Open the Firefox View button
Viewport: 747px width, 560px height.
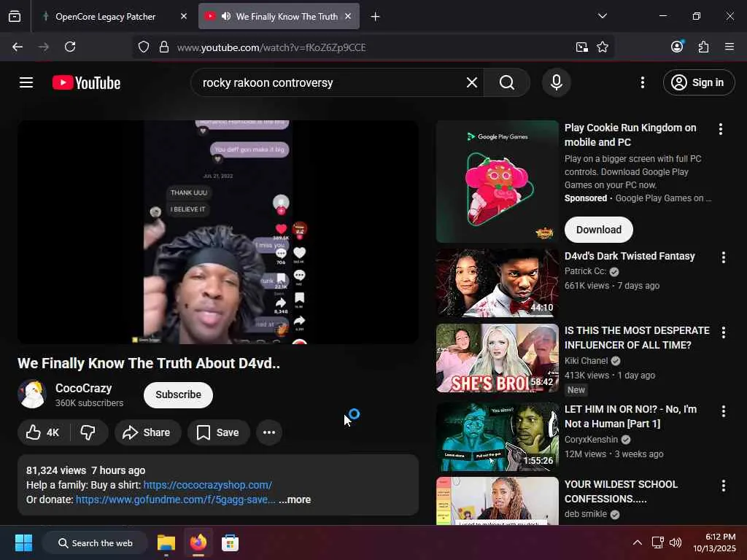click(x=15, y=17)
